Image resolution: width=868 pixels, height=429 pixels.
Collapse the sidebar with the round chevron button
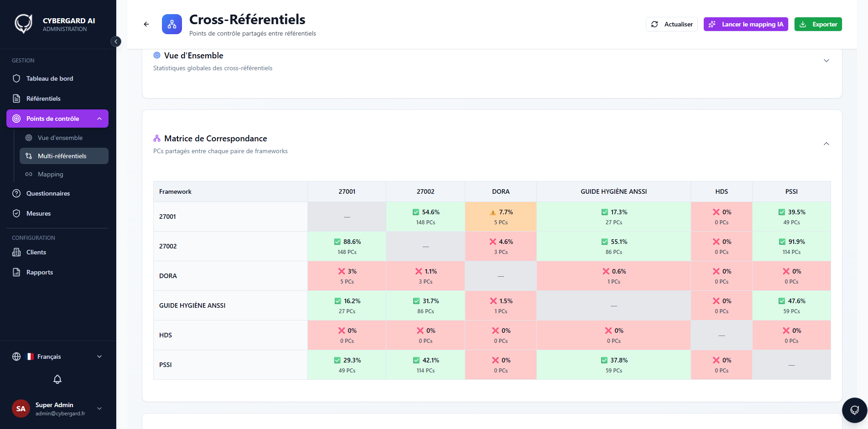pos(116,41)
